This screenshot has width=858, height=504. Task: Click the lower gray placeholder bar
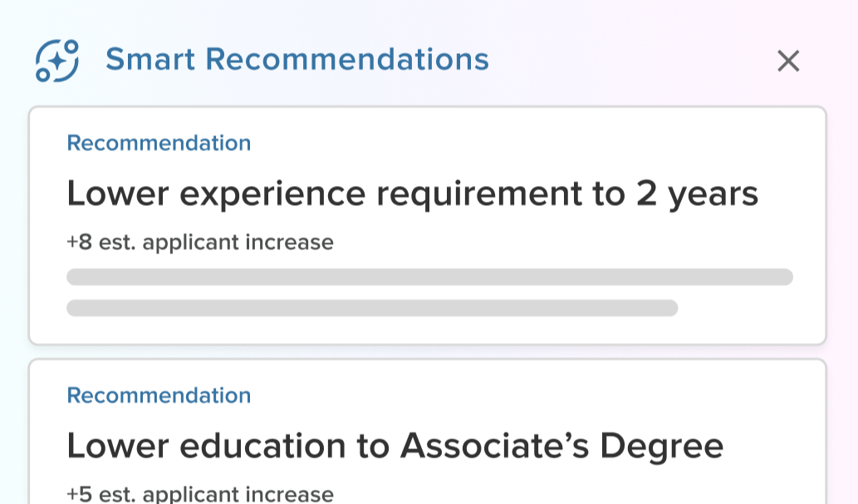[x=372, y=309]
